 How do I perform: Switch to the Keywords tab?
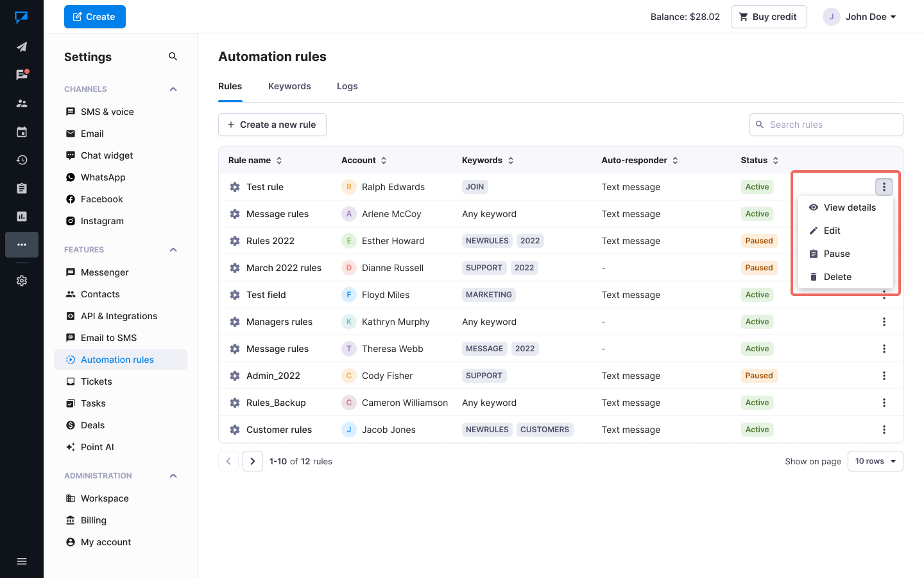289,86
